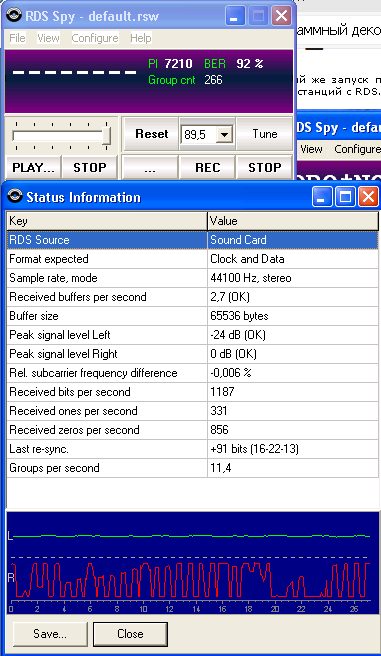Image resolution: width=381 pixels, height=656 pixels.
Task: Click STOP button next to PLAY
Action: coord(89,167)
